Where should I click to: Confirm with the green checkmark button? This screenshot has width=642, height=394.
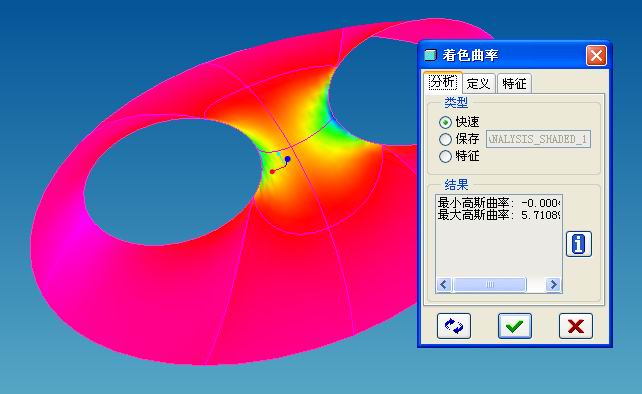point(515,326)
